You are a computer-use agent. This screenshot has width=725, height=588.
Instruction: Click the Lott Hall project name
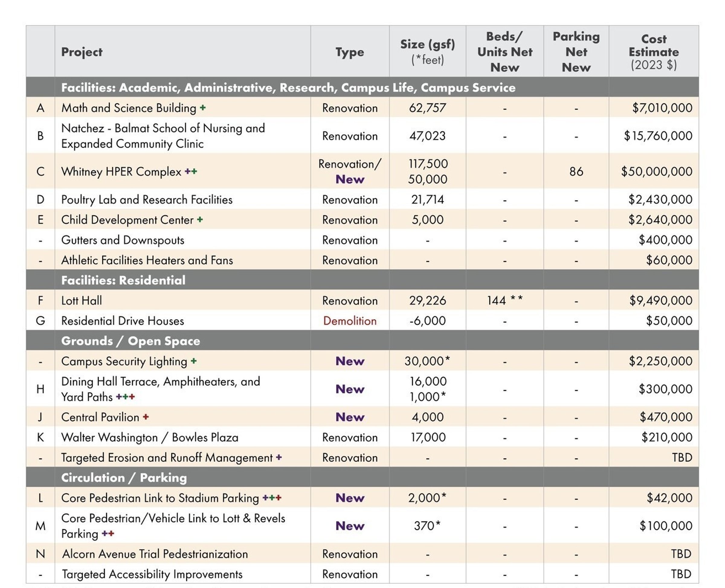coord(81,300)
